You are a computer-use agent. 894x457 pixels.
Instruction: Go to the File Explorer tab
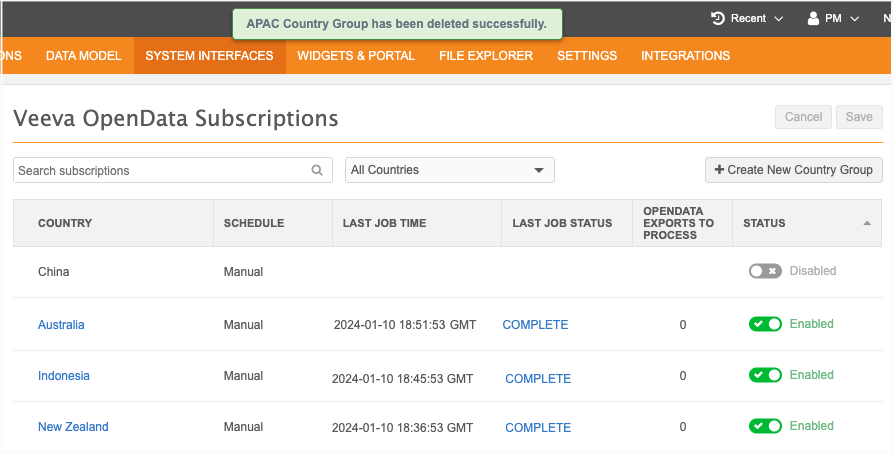[486, 56]
